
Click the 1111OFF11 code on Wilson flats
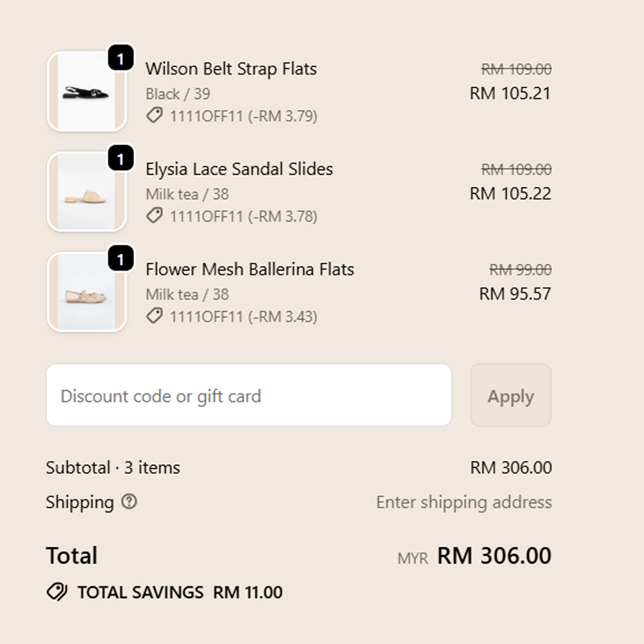tap(207, 116)
